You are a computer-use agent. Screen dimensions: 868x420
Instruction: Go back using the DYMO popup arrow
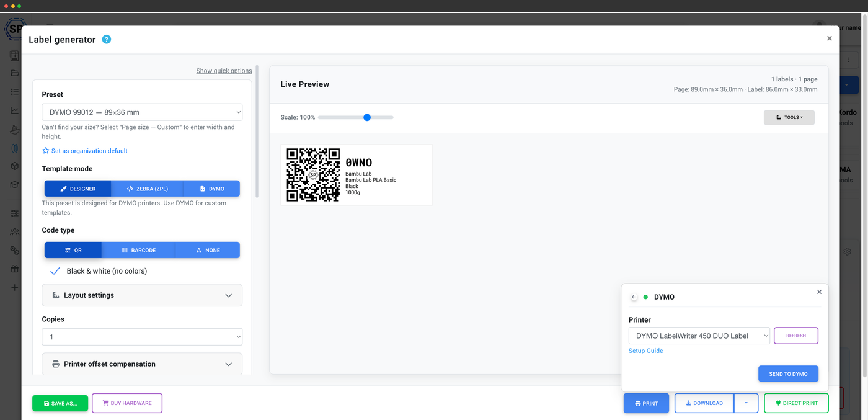634,297
